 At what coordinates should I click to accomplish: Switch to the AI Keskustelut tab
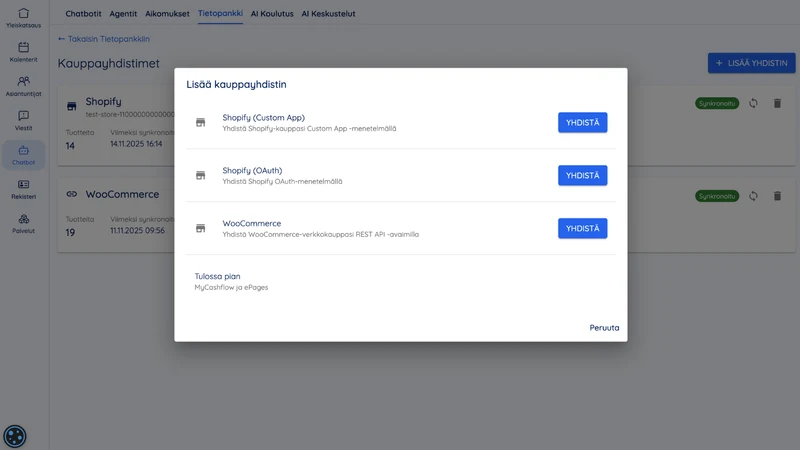pyautogui.click(x=328, y=14)
